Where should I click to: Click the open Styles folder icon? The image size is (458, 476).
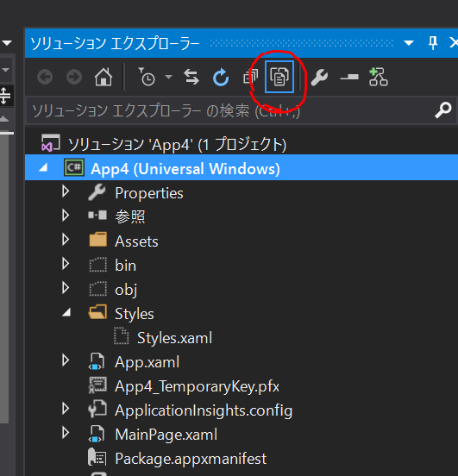point(97,312)
